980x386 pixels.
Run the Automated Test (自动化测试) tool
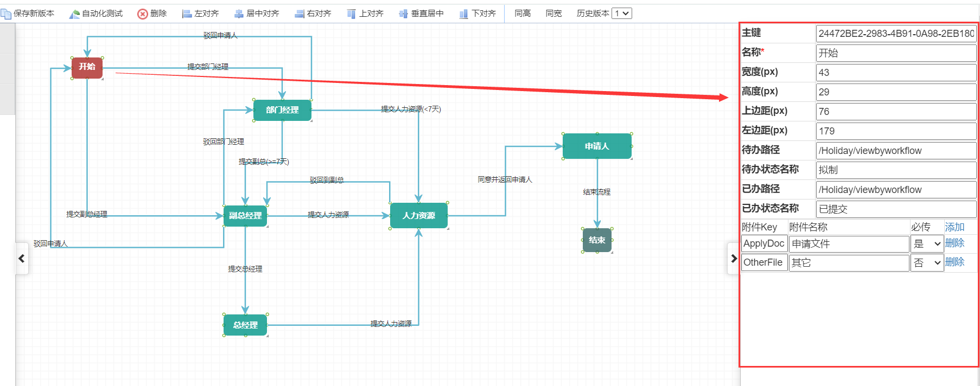(96, 14)
